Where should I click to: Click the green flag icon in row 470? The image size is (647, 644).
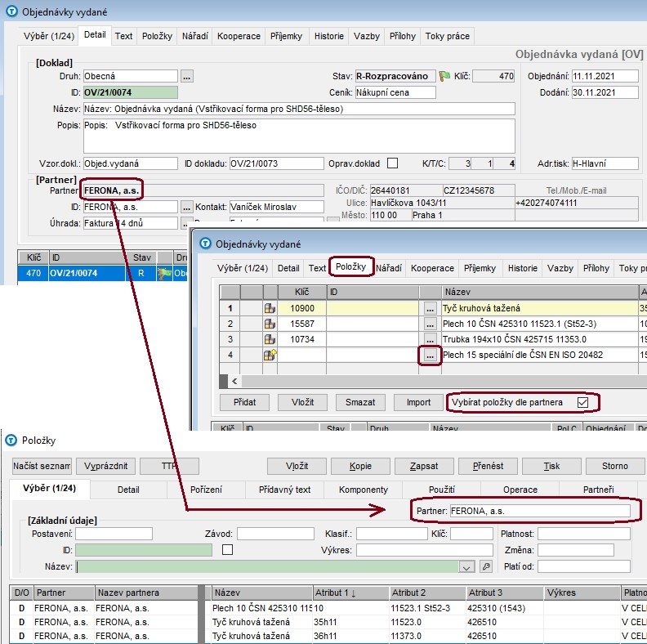[x=164, y=273]
